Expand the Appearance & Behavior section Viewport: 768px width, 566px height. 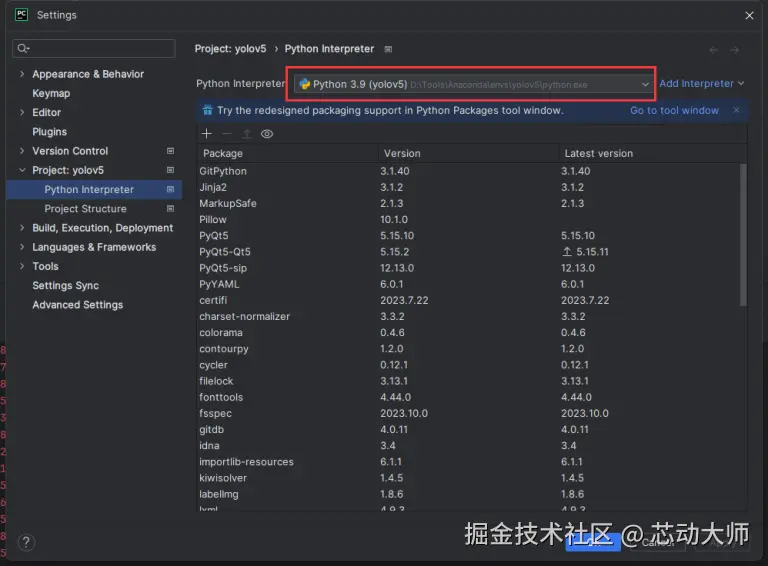point(22,73)
